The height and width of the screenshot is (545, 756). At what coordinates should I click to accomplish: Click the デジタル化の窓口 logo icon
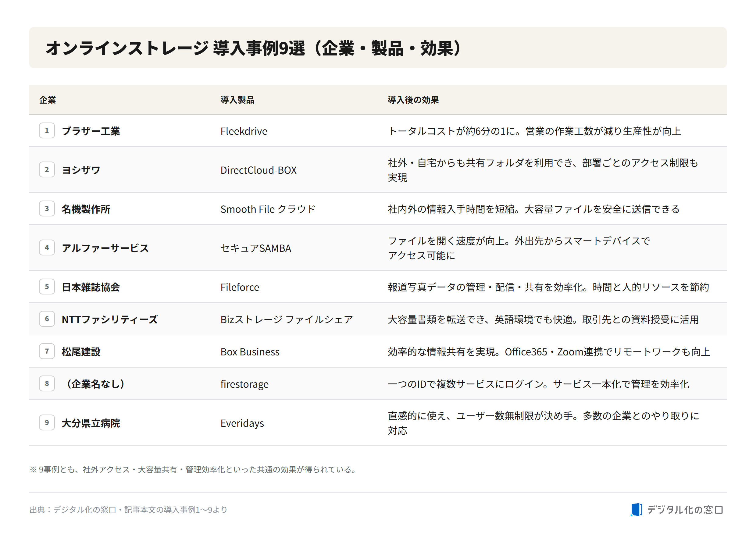(636, 510)
